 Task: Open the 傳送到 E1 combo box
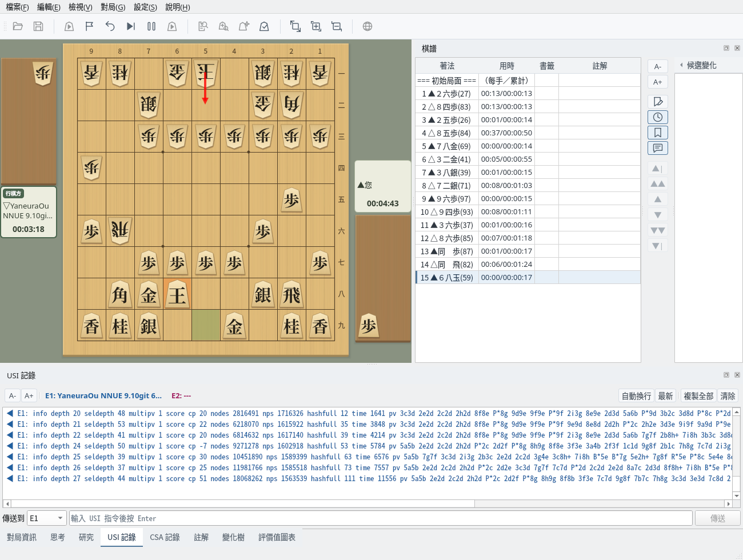tap(47, 518)
